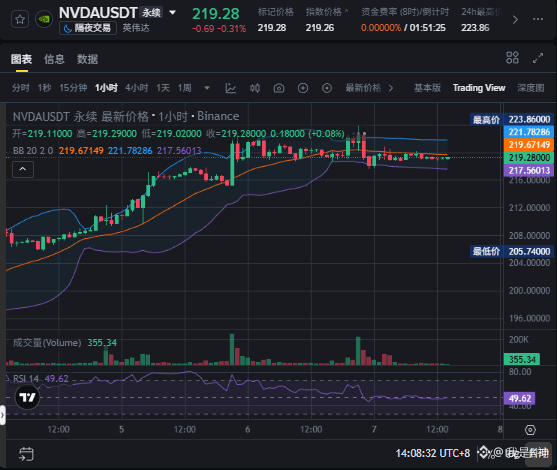Click the 标记价格 mark price header

(x=276, y=12)
